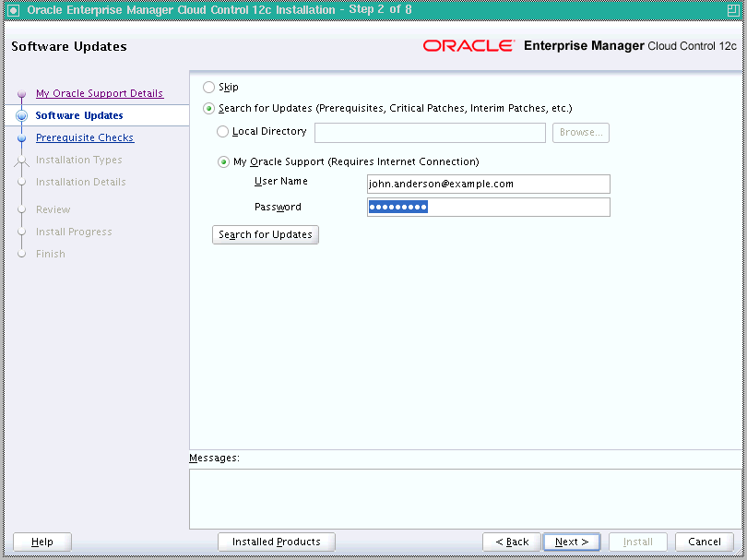Open Help for this installer step
The width and height of the screenshot is (747, 560).
[42, 542]
